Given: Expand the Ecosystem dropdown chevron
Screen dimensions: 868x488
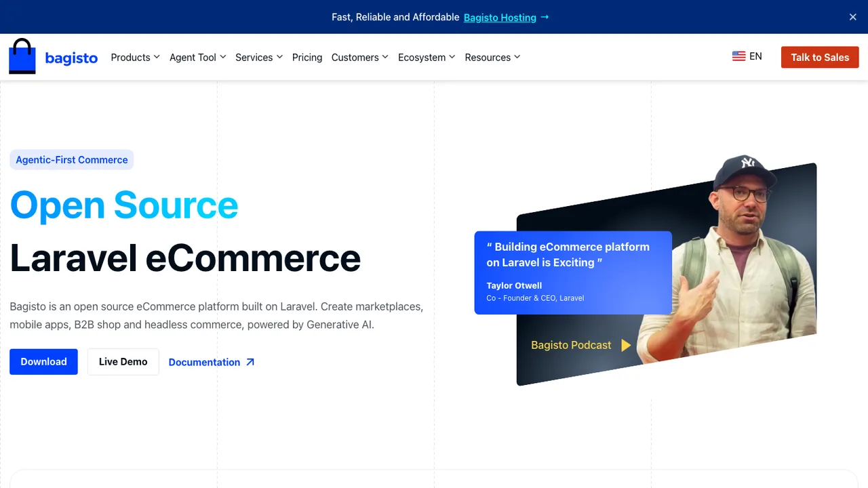Looking at the screenshot, I should [452, 57].
